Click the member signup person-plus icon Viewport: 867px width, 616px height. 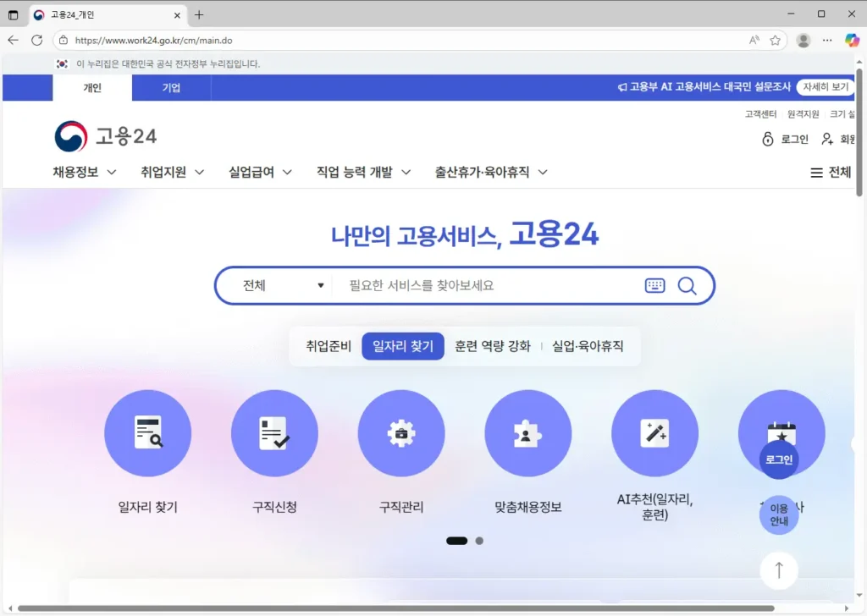(827, 139)
